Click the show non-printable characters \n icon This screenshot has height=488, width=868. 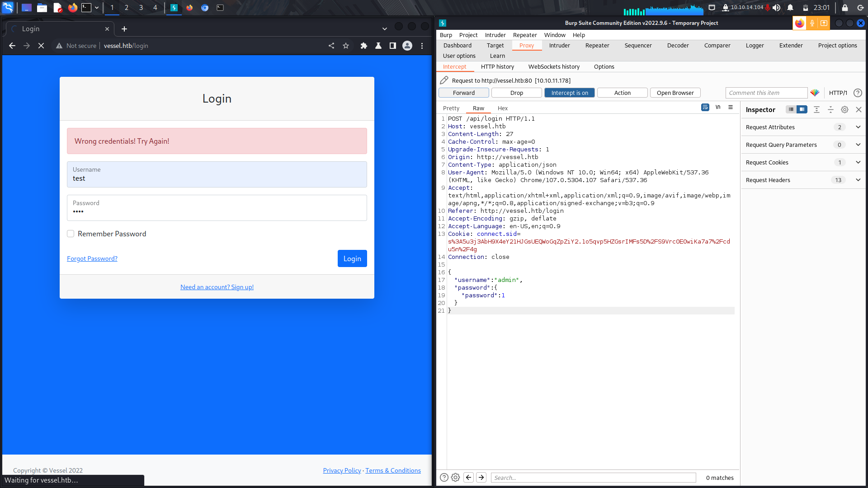pos(718,108)
